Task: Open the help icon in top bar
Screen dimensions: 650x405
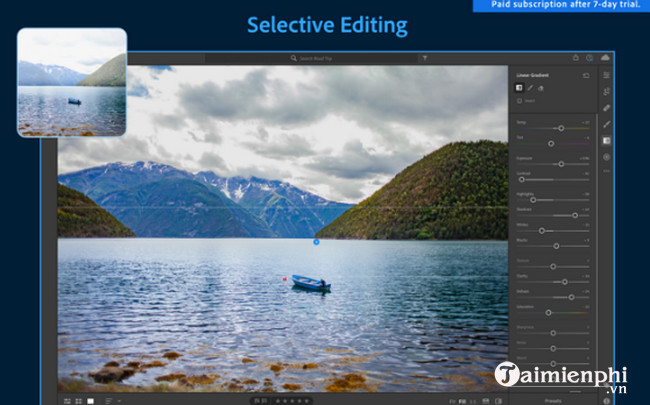Action: [589, 58]
